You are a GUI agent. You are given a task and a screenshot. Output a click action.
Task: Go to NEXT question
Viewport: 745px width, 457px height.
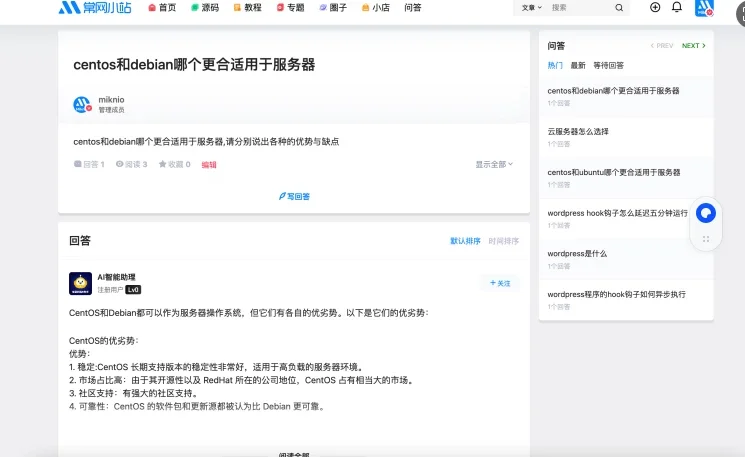coord(694,46)
